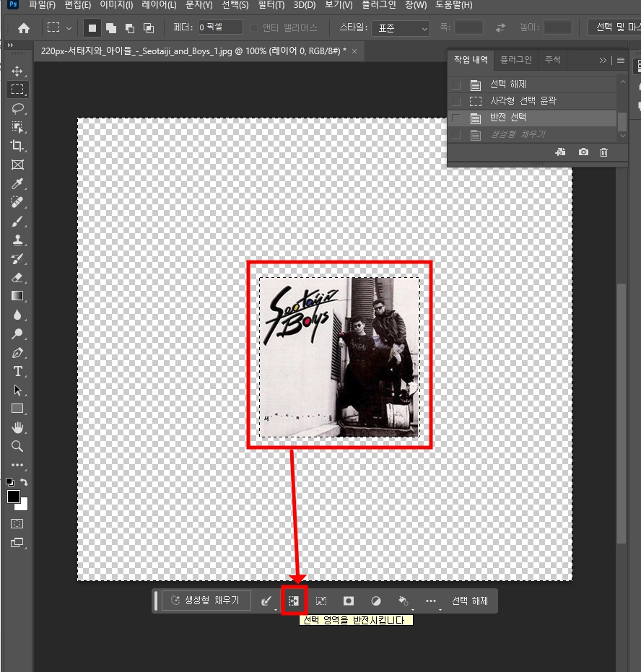Select the Rectangle shape tool
Screen dimensions: 641x672
pyautogui.click(x=17, y=409)
